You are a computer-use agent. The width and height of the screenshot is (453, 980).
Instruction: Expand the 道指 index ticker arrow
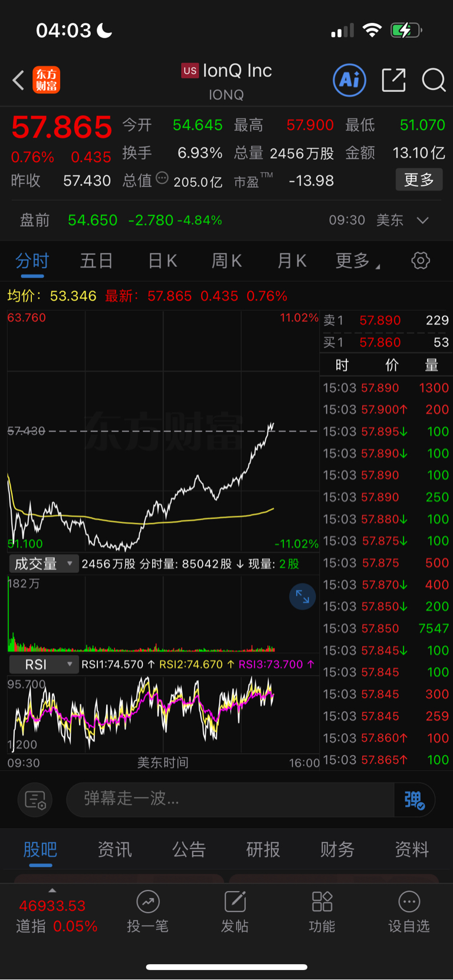coord(52,890)
